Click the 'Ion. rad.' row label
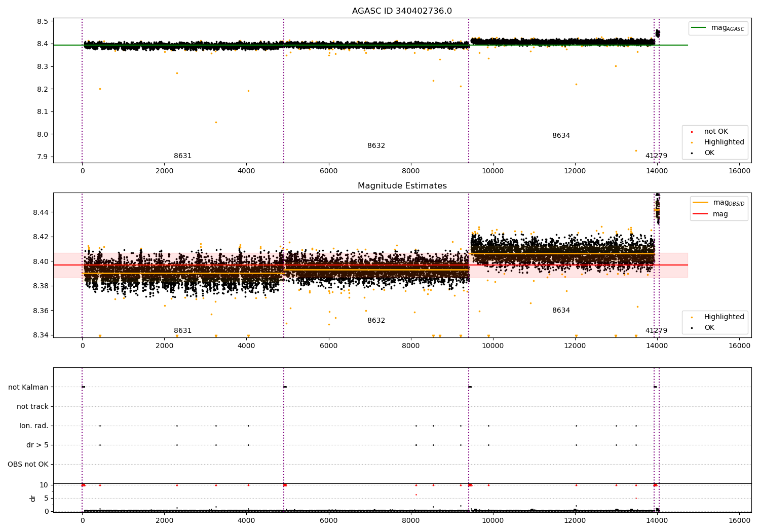This screenshot has width=760, height=532. pyautogui.click(x=34, y=426)
